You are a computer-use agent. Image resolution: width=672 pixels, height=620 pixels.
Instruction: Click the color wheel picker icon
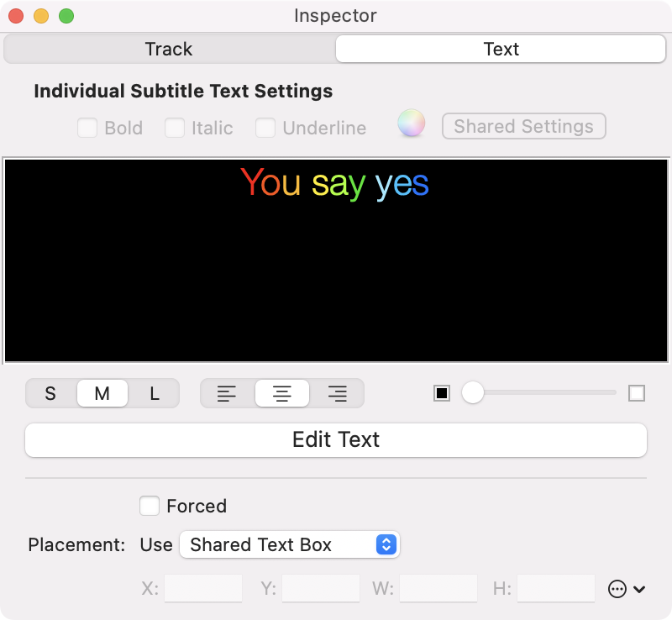coord(411,124)
